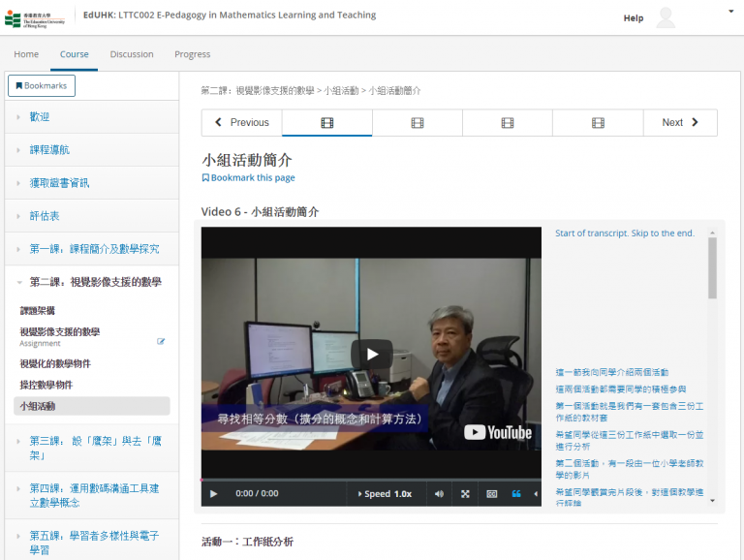Click the Next unit button
The image size is (744, 560).
click(x=680, y=122)
